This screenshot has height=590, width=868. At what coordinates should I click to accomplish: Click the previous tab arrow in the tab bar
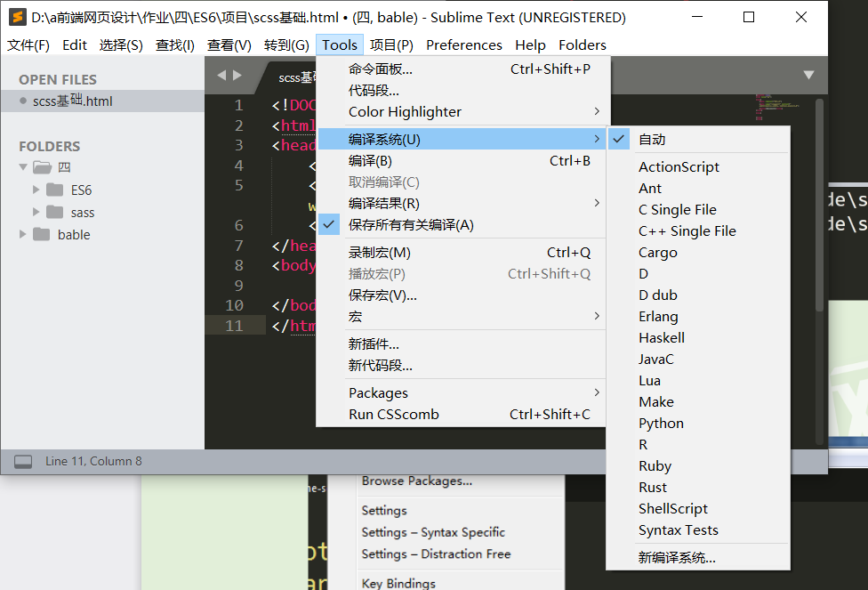click(222, 75)
